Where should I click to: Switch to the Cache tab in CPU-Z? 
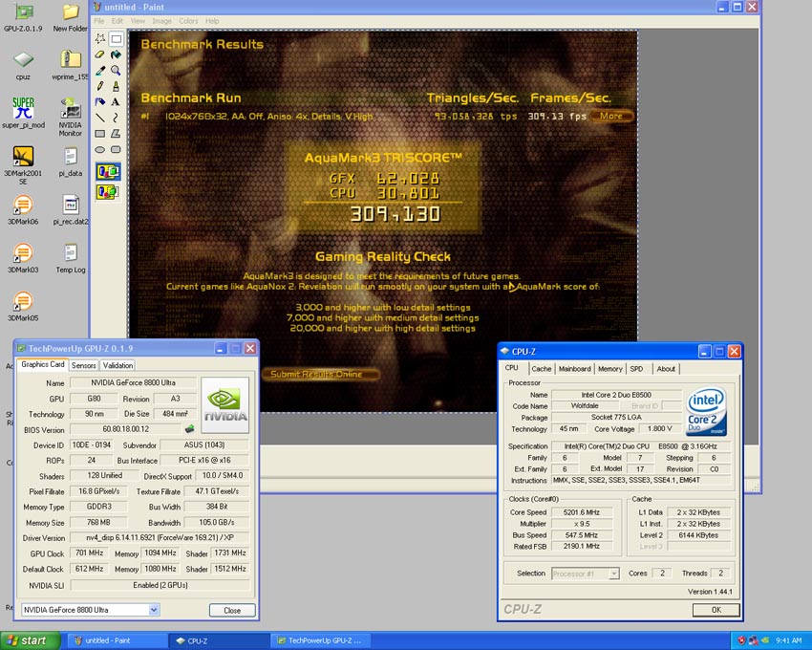[541, 369]
